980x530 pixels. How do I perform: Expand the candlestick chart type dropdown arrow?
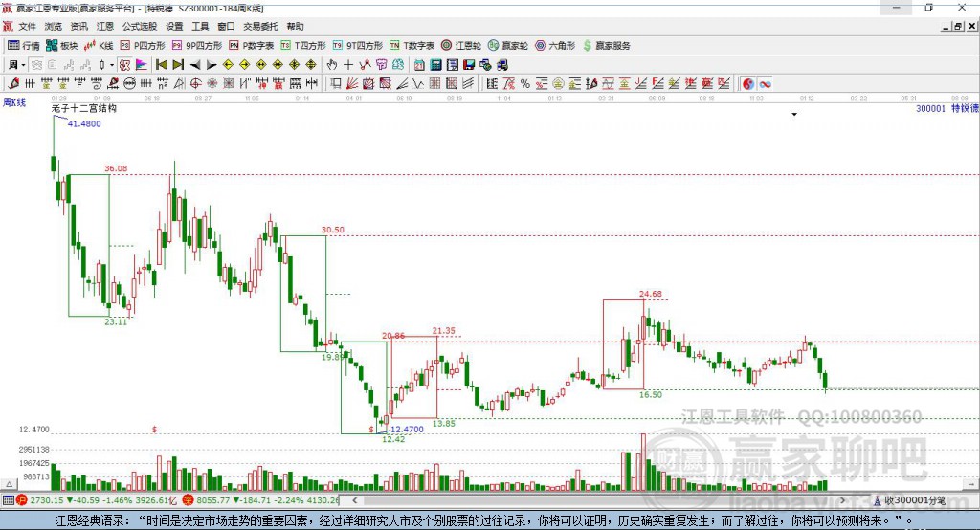[112, 65]
